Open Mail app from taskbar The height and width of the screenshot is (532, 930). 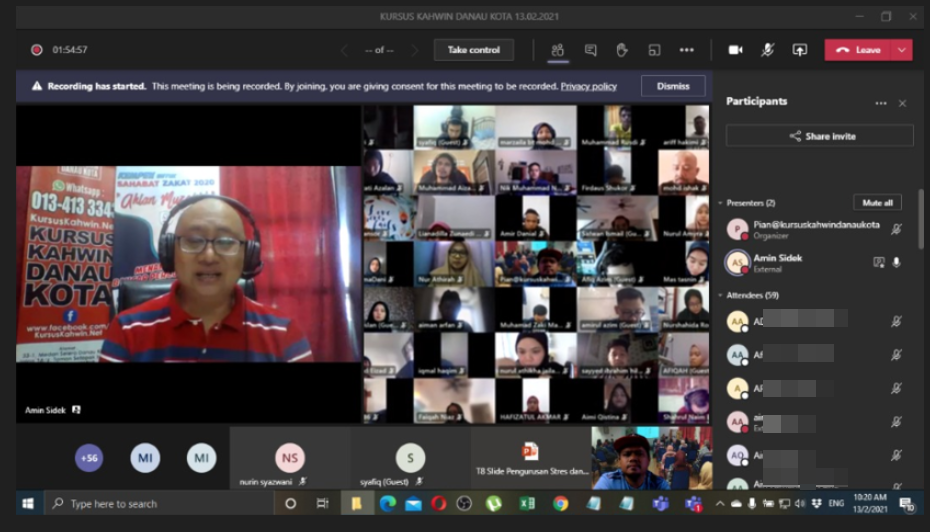(x=413, y=504)
